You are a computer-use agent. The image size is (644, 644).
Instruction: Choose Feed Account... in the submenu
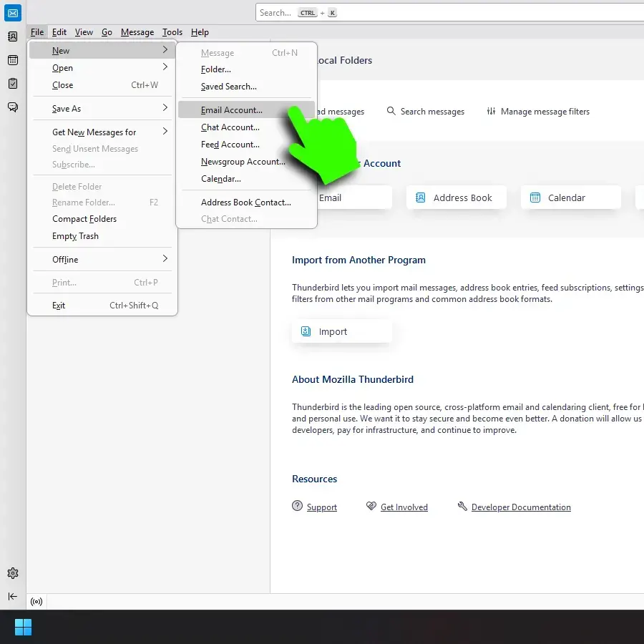230,145
